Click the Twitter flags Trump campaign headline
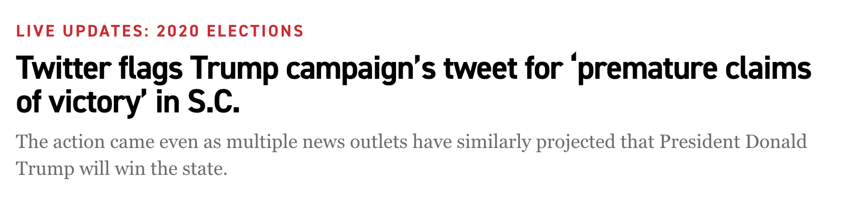The height and width of the screenshot is (197, 868). click(413, 70)
